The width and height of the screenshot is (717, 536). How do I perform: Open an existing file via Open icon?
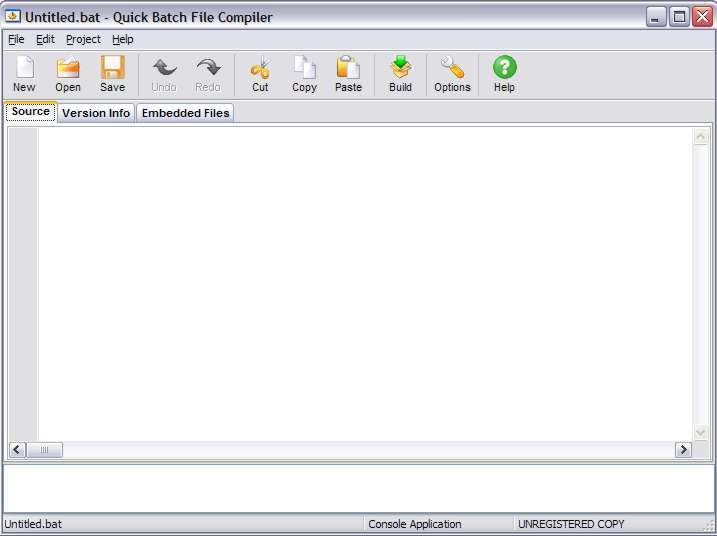point(68,74)
